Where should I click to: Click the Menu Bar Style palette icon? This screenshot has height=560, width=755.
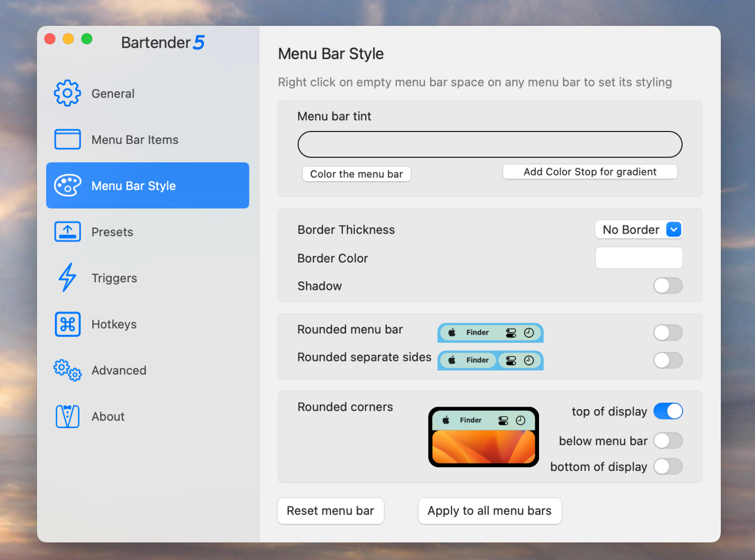coord(67,185)
